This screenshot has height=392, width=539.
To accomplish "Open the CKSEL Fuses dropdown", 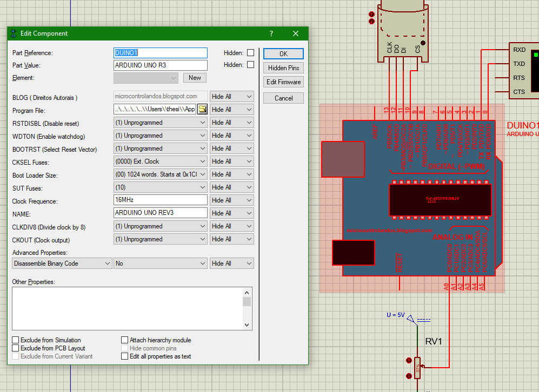I will coord(161,161).
